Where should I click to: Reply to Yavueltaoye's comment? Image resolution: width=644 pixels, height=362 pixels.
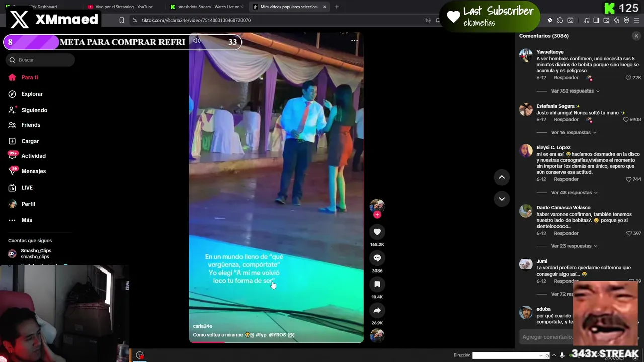click(566, 78)
